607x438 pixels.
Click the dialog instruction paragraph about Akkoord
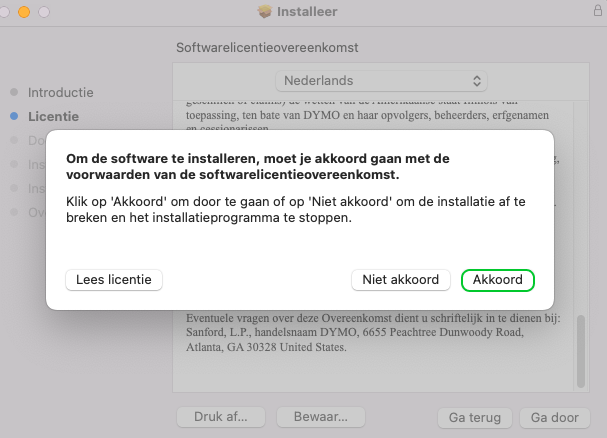click(295, 210)
